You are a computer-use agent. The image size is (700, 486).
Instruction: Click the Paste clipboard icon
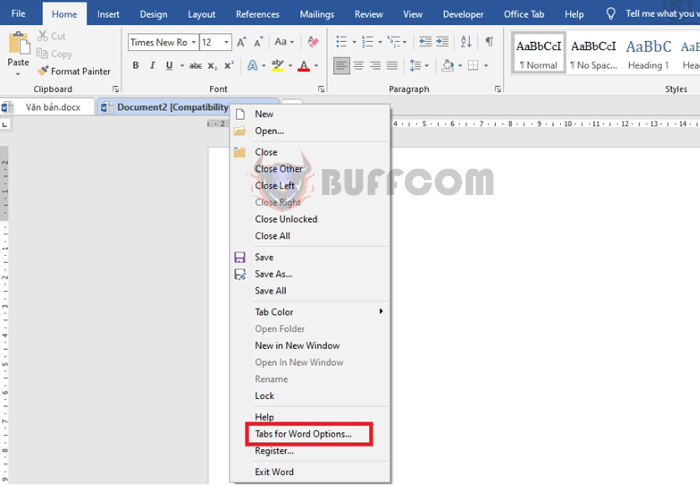point(19,44)
